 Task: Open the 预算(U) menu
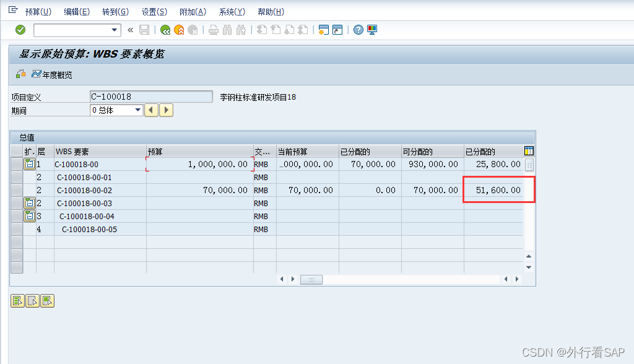(x=38, y=12)
